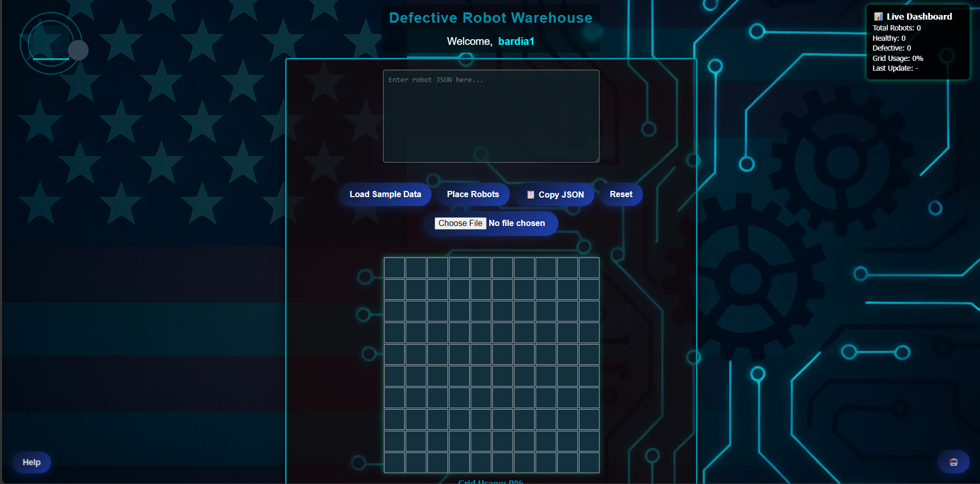Click the bar chart icon beside Live Dashboard

878,17
